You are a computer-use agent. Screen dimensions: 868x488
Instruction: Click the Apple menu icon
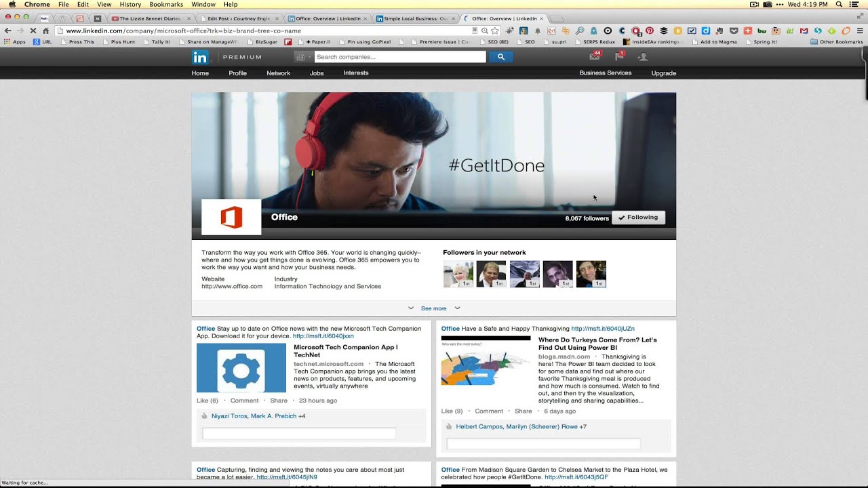tap(12, 4)
